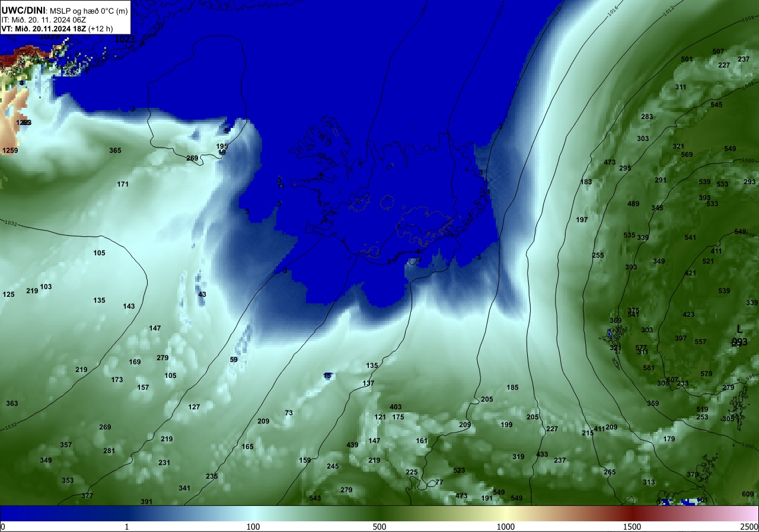759x532 pixels.
Task: Select the 313 height value
Action: click(649, 482)
